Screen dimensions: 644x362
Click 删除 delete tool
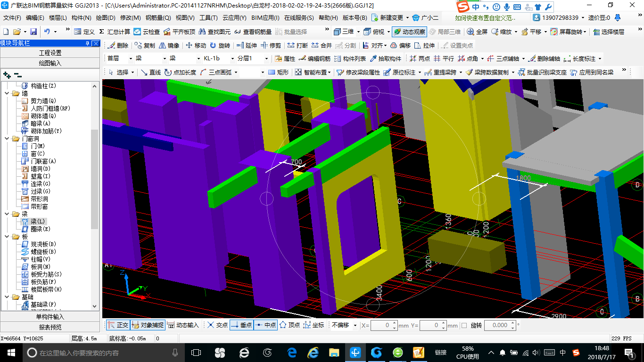[x=118, y=45]
